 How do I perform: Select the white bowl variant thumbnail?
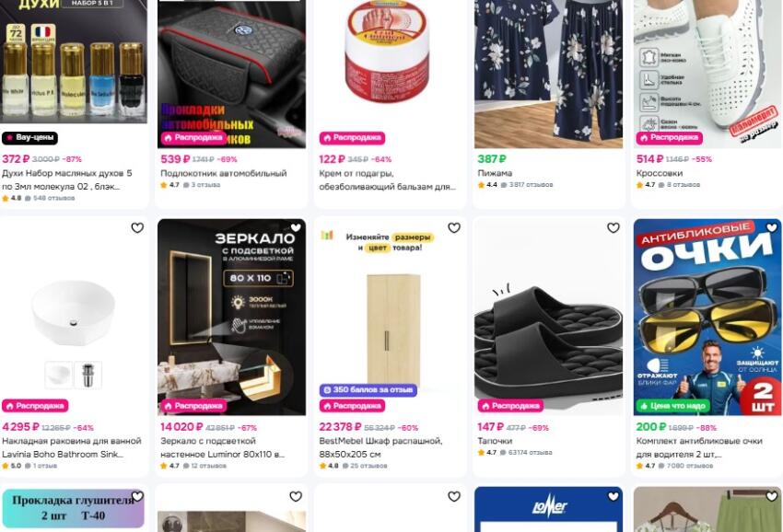[58, 375]
